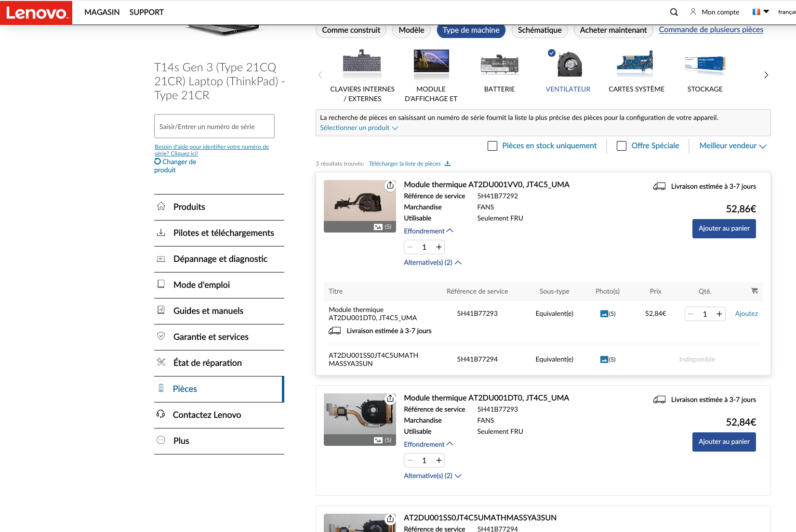
Task: Click the Guides et manuels icon
Action: [x=161, y=310]
